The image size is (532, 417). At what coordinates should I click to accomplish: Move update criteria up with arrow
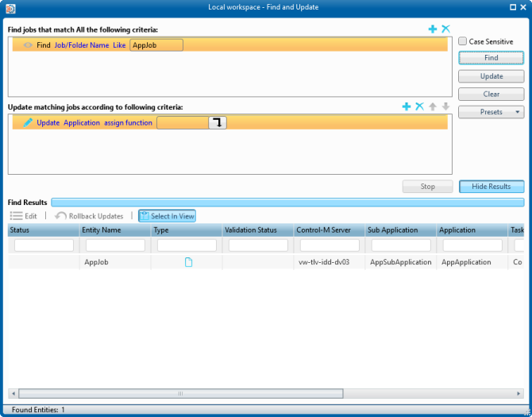click(433, 106)
